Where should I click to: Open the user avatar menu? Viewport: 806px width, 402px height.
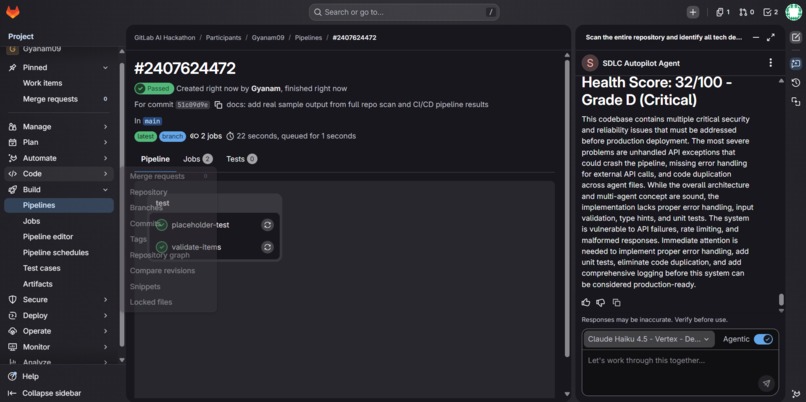point(794,12)
